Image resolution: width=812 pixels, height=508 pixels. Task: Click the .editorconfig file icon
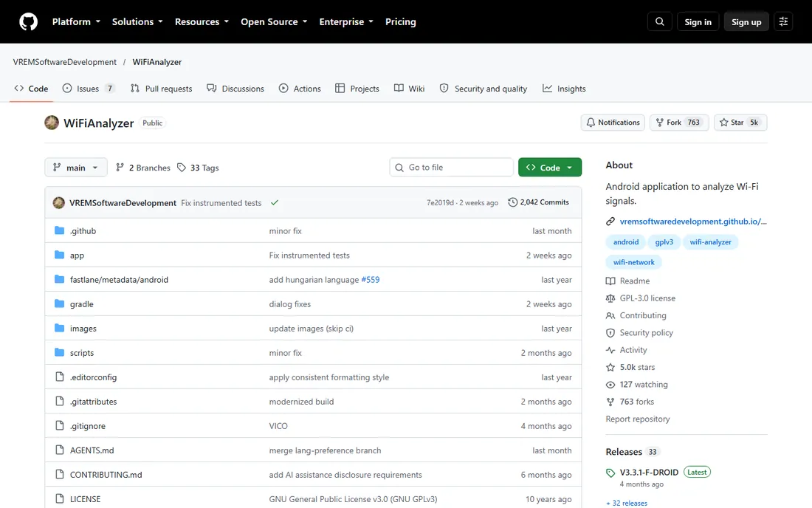tap(60, 377)
